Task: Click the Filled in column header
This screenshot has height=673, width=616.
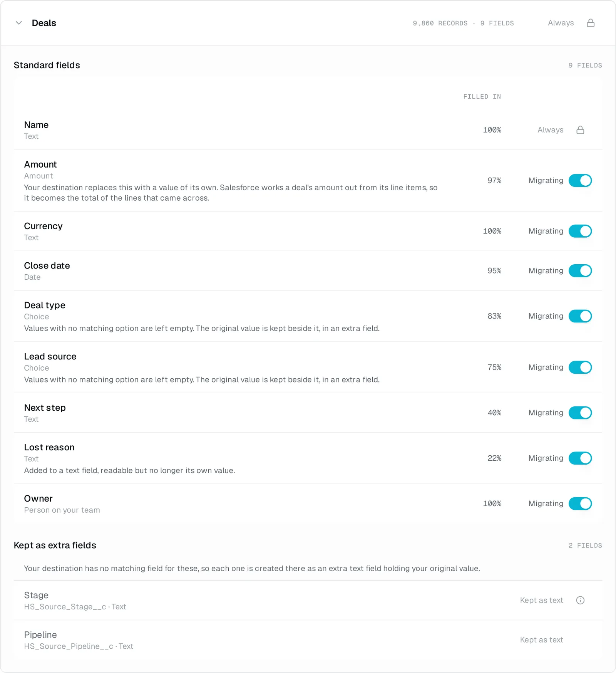Action: pos(482,97)
